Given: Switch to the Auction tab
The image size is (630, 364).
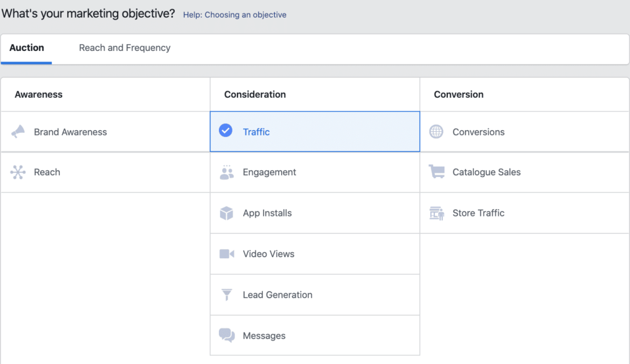Looking at the screenshot, I should coord(26,47).
